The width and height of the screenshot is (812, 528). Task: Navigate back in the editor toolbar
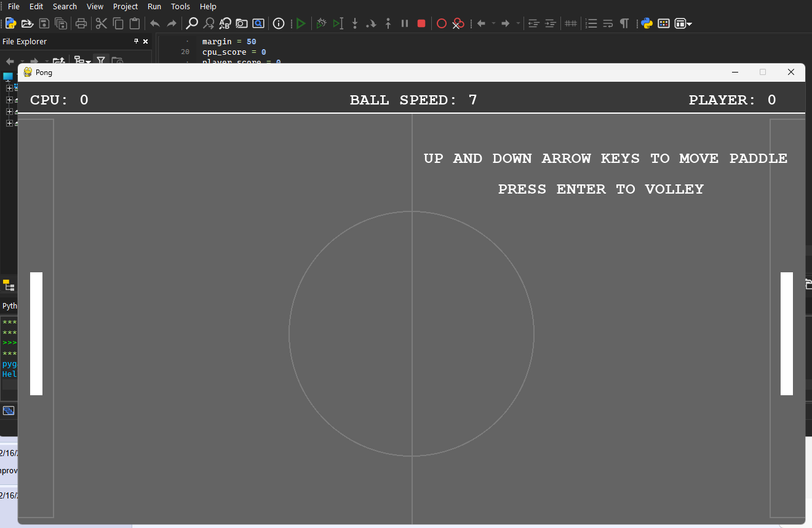481,23
